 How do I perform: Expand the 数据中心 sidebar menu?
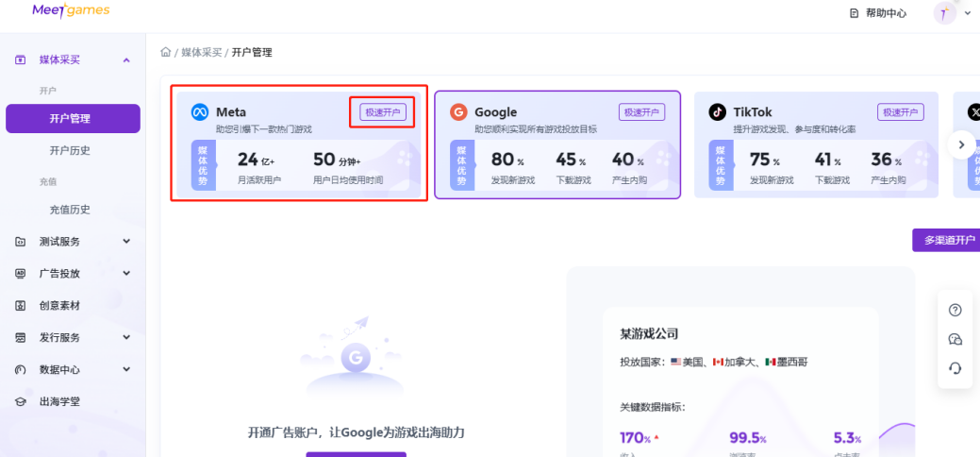126,370
